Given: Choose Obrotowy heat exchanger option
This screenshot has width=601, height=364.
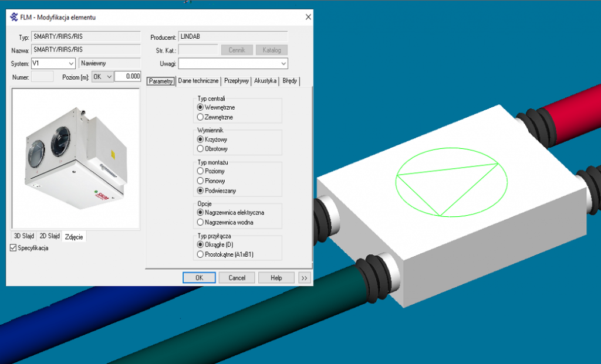Looking at the screenshot, I should (x=201, y=149).
